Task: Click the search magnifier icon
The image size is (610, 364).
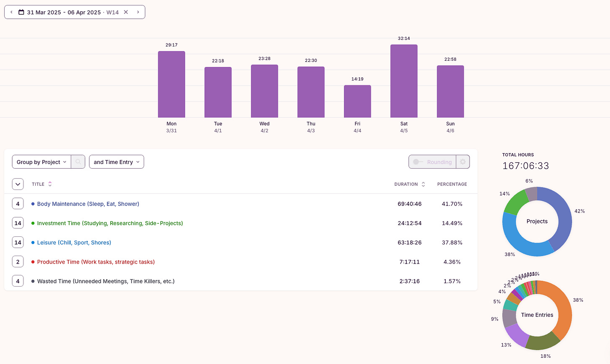Action: tap(78, 162)
